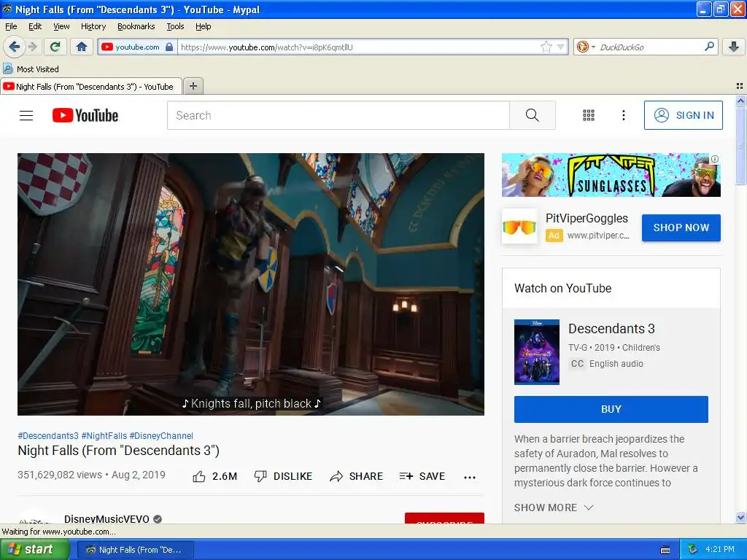Click the PitViperGoggles logo thumbnail
Image resolution: width=747 pixels, height=560 pixels.
tap(519, 226)
